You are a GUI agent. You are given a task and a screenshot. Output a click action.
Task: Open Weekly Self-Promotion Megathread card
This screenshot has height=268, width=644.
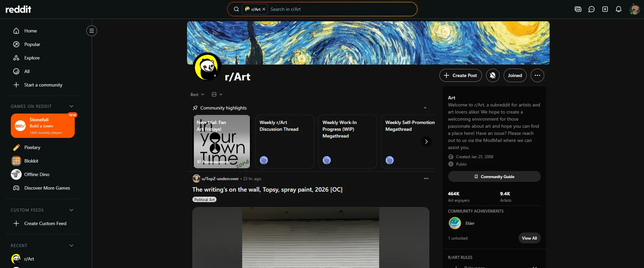(x=408, y=142)
